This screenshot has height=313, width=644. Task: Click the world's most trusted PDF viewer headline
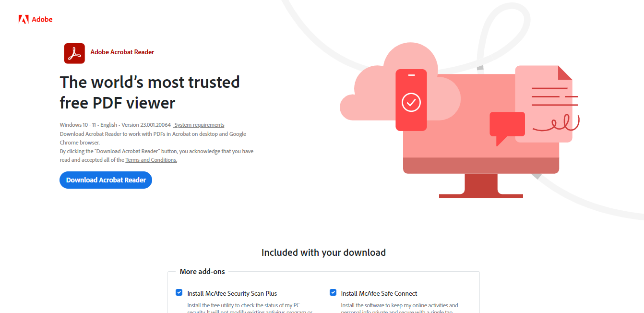(x=150, y=92)
